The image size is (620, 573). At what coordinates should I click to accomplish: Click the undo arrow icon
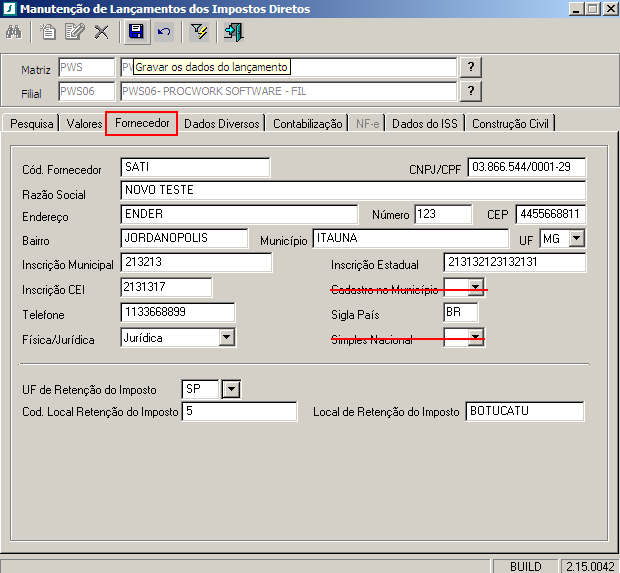point(163,32)
